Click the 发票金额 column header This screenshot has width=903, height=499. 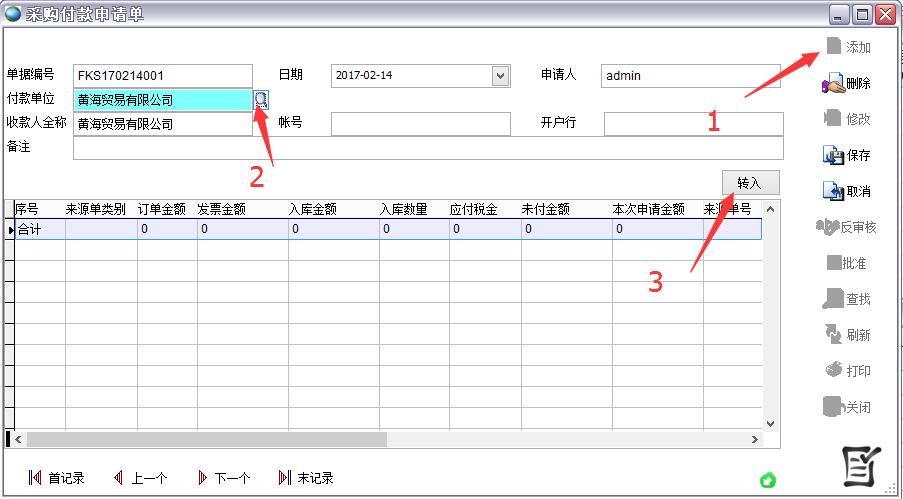click(241, 209)
